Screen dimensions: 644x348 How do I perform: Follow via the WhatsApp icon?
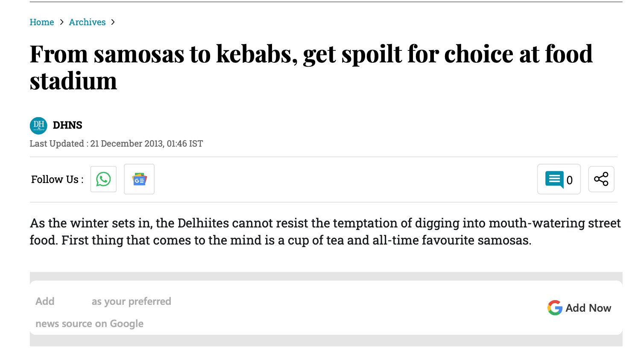tap(103, 179)
